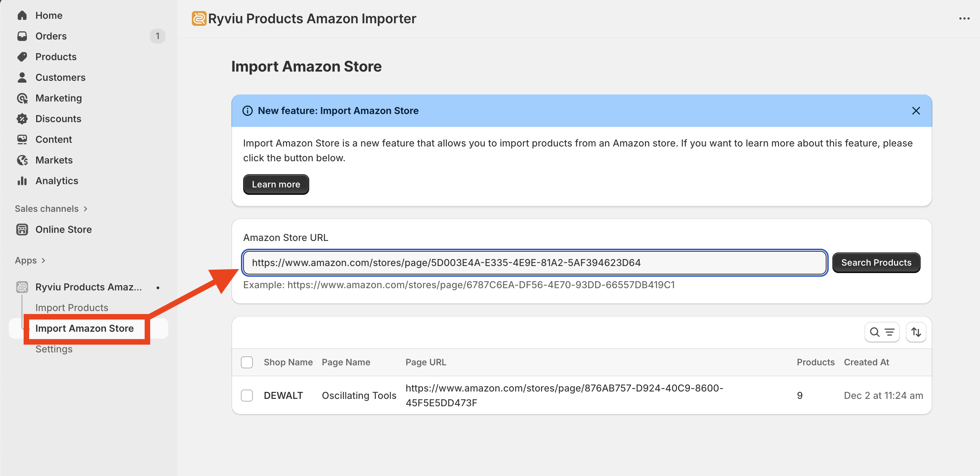Click the Products tag icon

22,57
